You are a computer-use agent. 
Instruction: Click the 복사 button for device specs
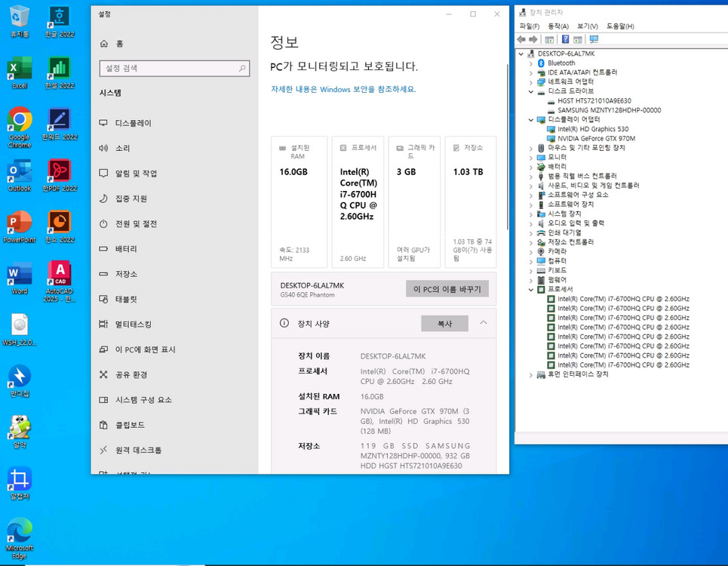(444, 324)
